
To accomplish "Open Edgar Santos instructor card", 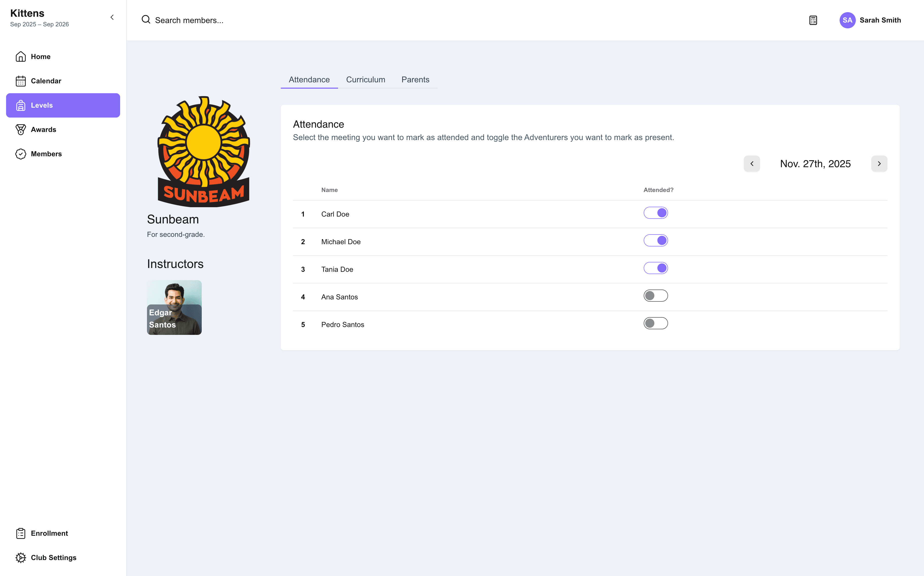I will pyautogui.click(x=174, y=308).
